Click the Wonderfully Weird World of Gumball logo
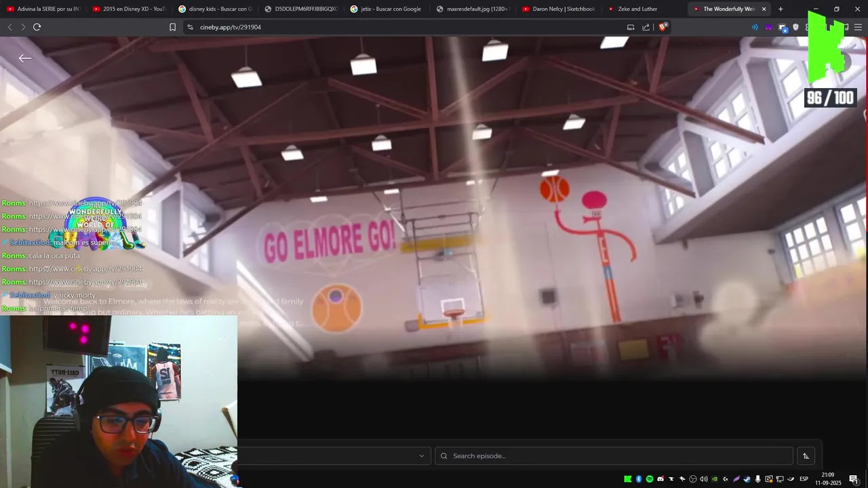 pos(96,224)
